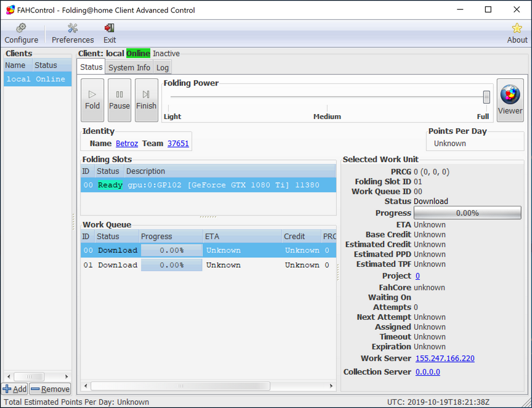Click the UTC timestamp in status bar
Viewport: 532px width, 408px height.
click(438, 402)
